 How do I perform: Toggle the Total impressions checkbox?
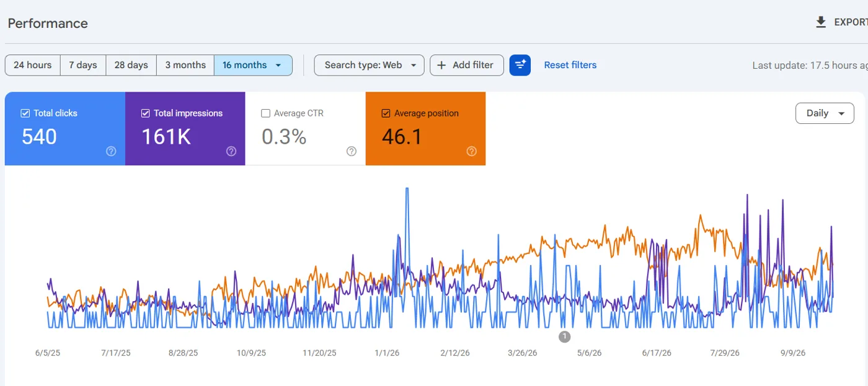pyautogui.click(x=146, y=113)
